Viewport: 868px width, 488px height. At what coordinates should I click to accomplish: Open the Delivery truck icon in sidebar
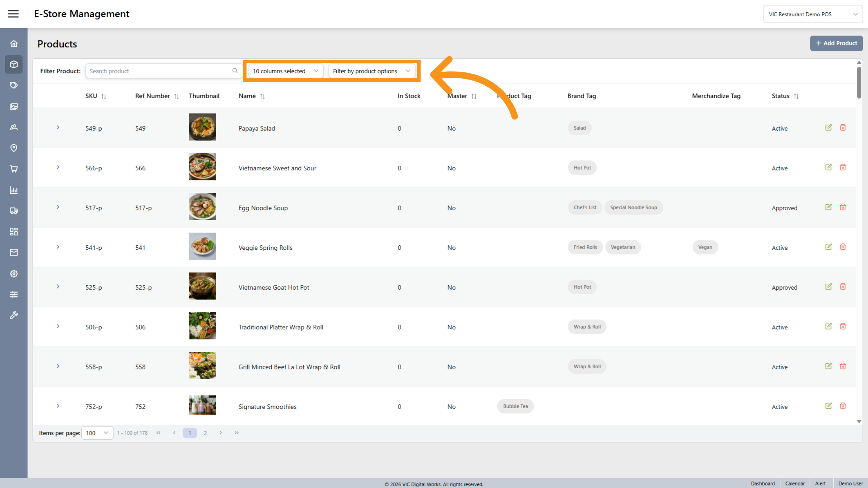[14, 211]
